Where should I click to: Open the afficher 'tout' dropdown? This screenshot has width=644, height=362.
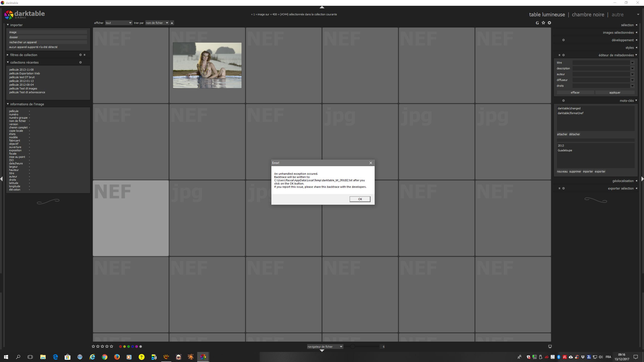118,23
